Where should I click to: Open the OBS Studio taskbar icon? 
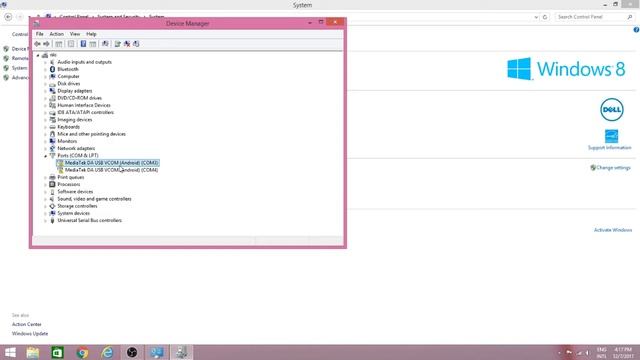tap(132, 352)
